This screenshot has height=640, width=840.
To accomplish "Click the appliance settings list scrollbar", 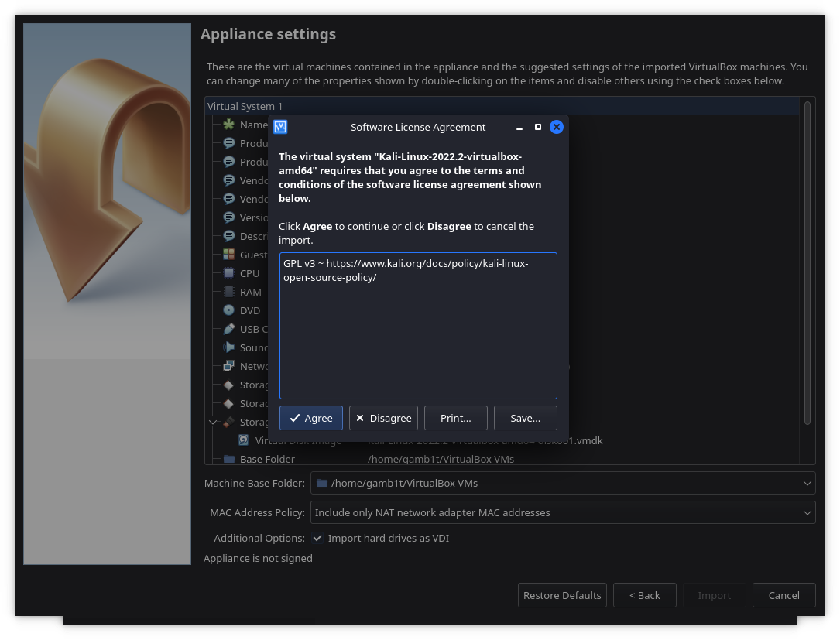I will coord(809,263).
